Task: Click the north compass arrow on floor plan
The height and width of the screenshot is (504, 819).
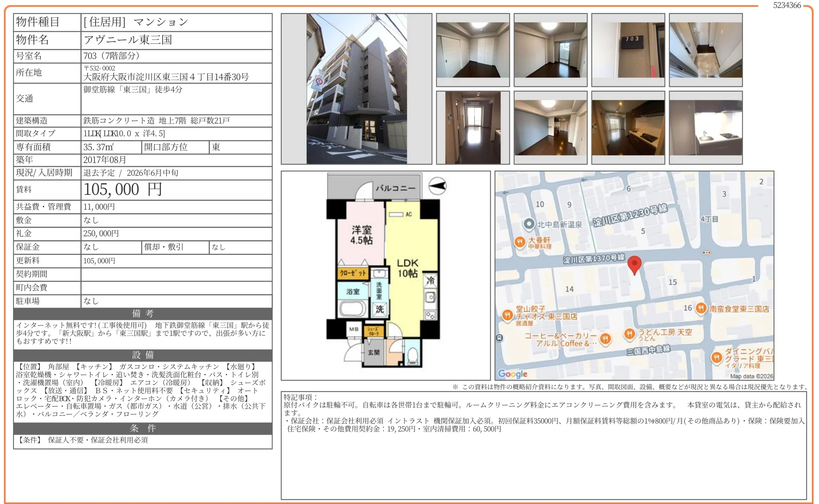Action: [437, 186]
